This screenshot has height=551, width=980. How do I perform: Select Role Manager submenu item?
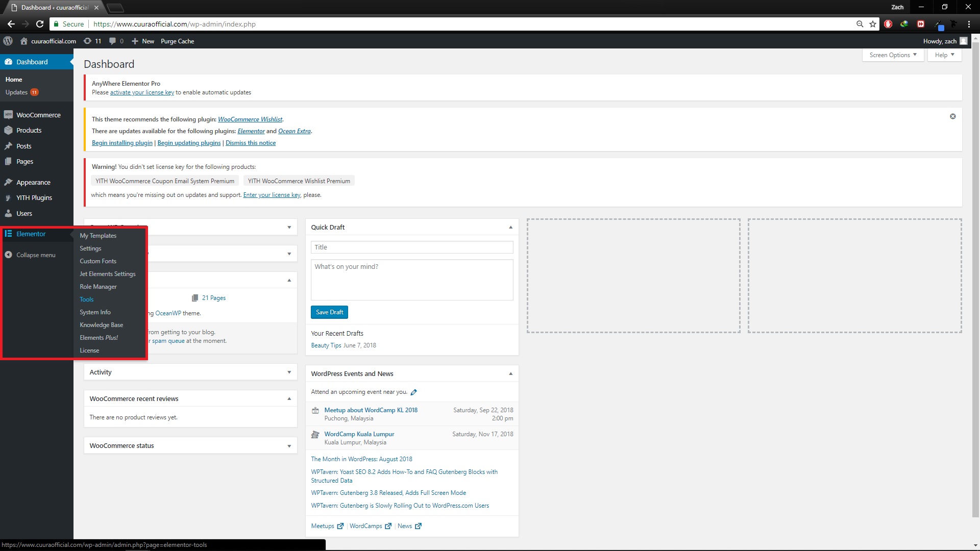click(x=98, y=287)
